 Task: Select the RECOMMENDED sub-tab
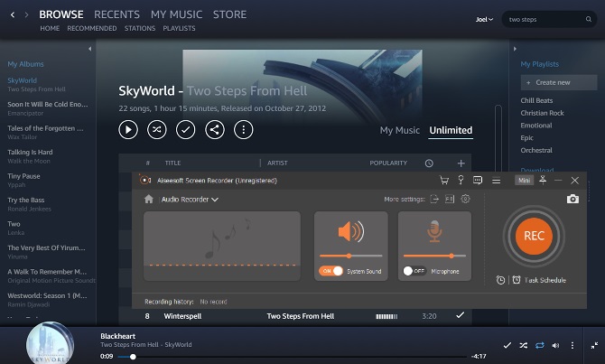[92, 29]
